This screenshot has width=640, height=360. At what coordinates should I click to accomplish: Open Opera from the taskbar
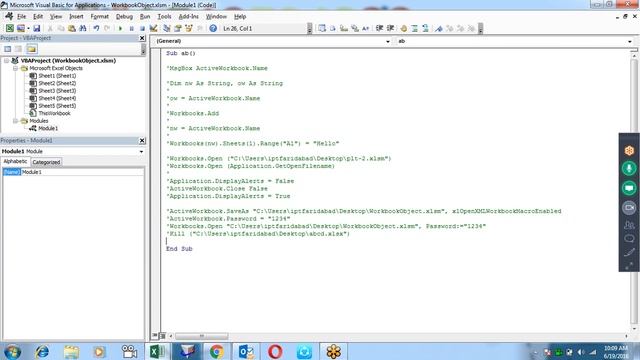[275, 351]
